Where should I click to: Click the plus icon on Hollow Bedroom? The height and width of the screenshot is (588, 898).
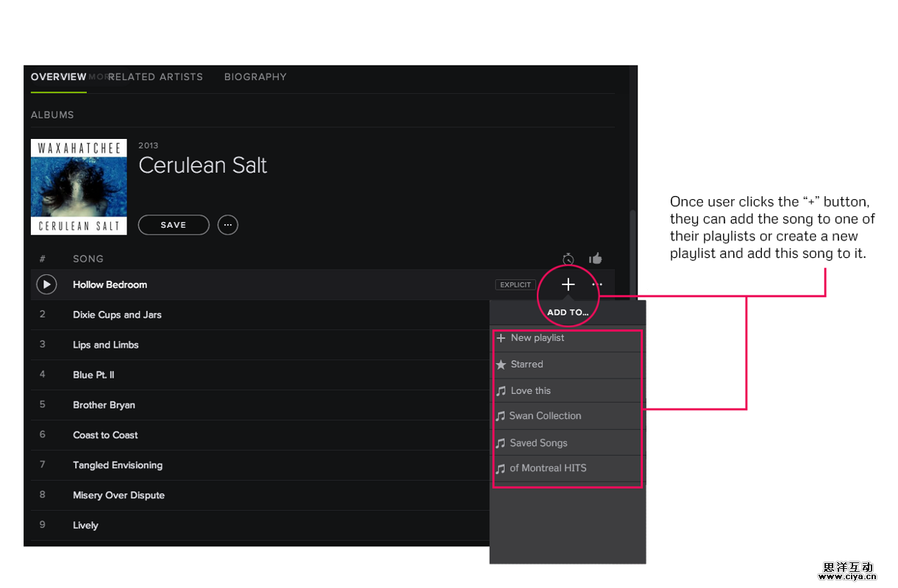tap(568, 284)
